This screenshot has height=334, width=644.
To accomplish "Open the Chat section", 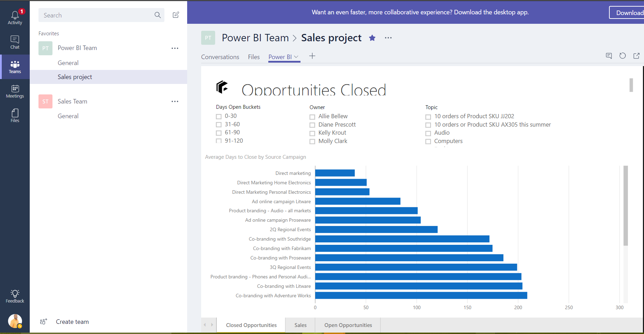I will (x=15, y=42).
